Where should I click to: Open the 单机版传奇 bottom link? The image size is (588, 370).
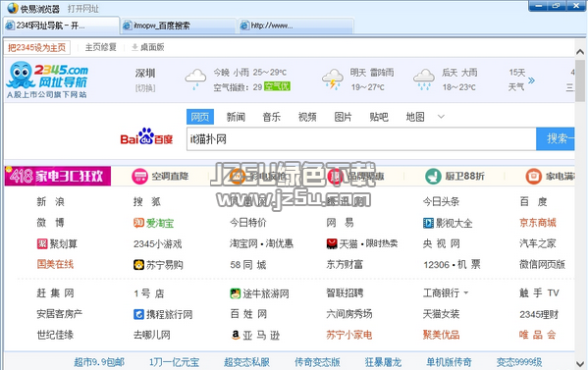[x=449, y=362]
